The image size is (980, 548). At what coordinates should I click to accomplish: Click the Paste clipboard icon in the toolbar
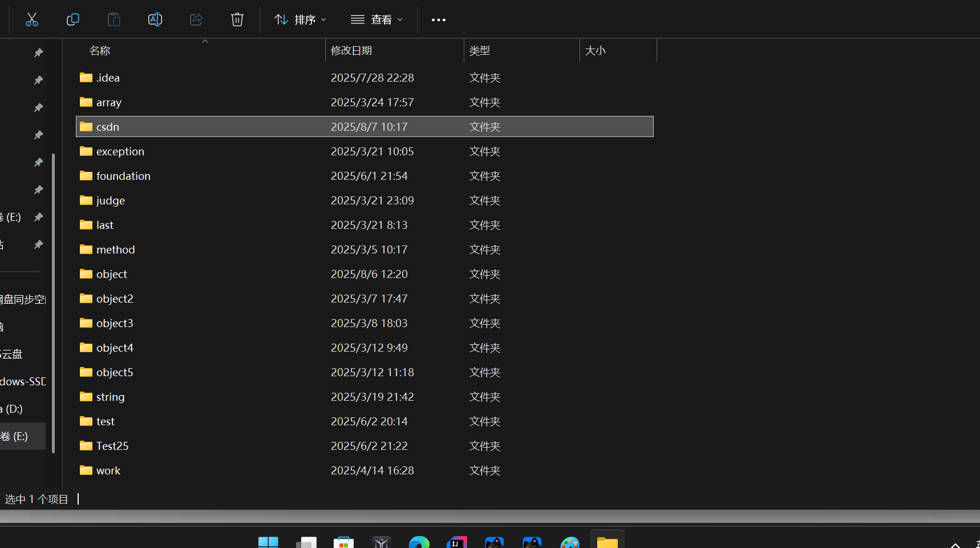click(114, 19)
